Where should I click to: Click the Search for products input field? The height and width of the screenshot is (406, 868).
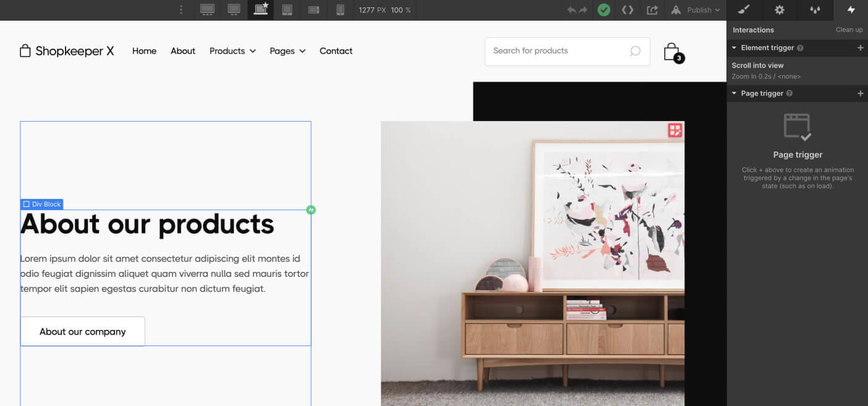pyautogui.click(x=556, y=51)
